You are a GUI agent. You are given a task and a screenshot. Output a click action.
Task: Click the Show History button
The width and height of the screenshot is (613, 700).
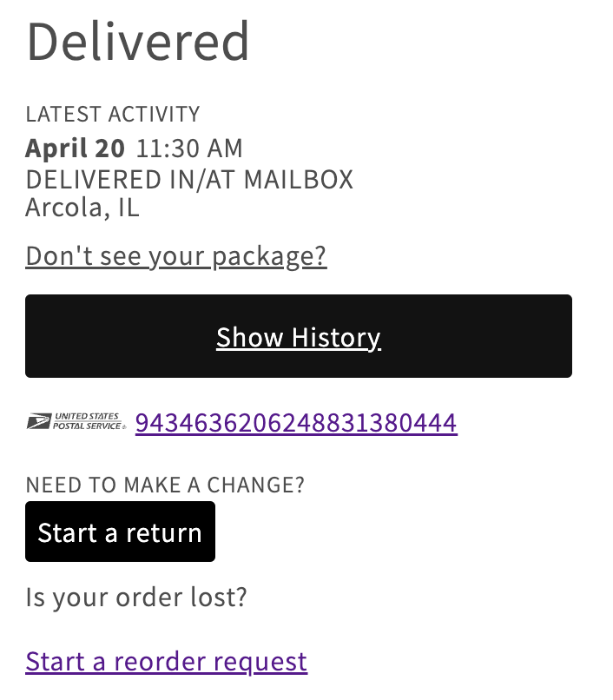(x=298, y=337)
